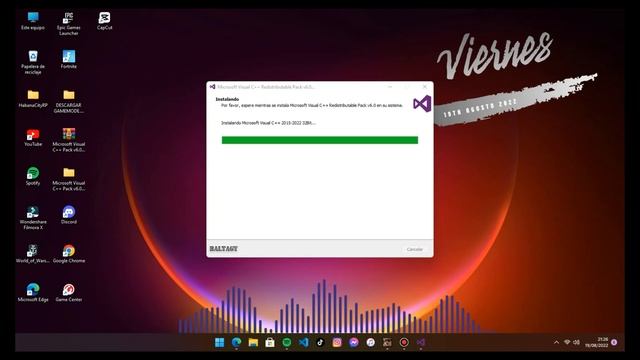Open File Explorer from the taskbar
The width and height of the screenshot is (640, 360).
[253, 342]
